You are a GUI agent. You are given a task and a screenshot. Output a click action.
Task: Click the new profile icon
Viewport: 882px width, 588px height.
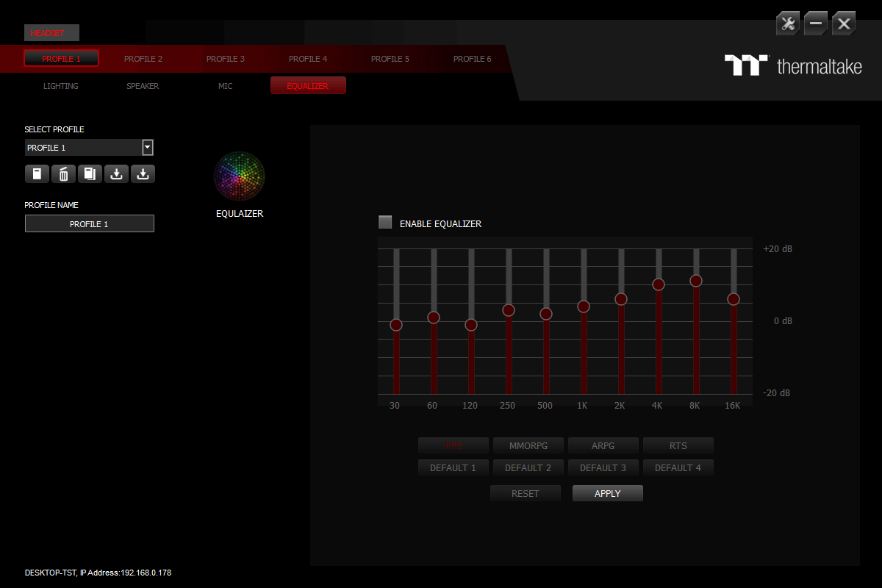37,174
